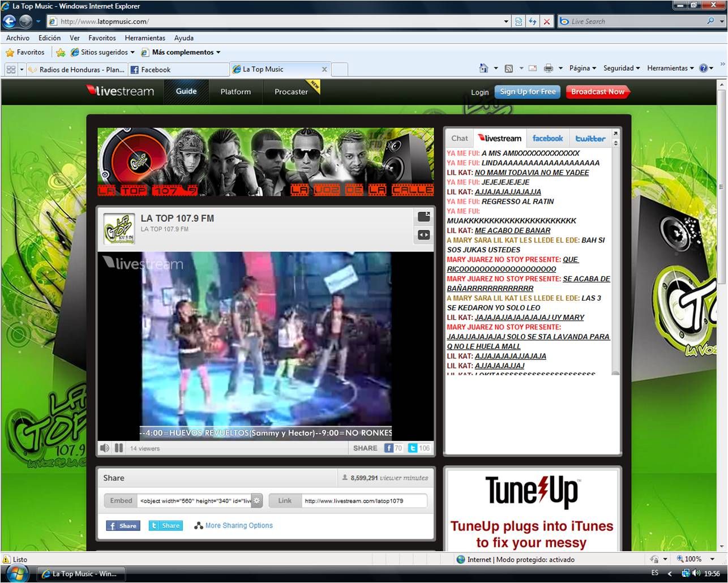Open the LA TOP 107.9 FM channel logo
Screen dimensions: 728x583
coord(119,229)
